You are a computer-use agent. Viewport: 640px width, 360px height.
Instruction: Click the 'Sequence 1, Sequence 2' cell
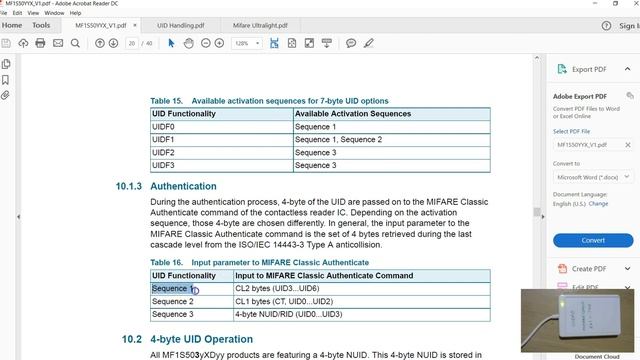(x=392, y=140)
